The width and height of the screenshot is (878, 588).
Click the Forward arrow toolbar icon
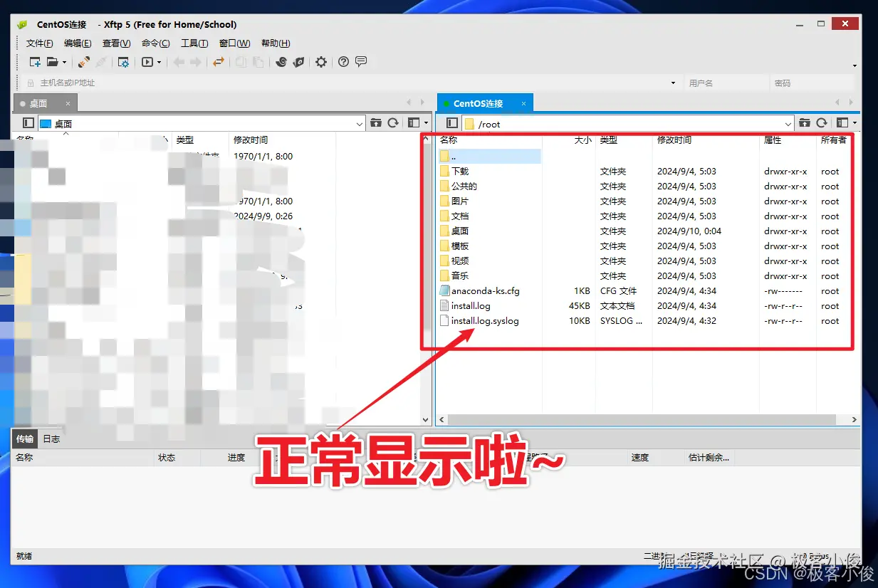[196, 62]
